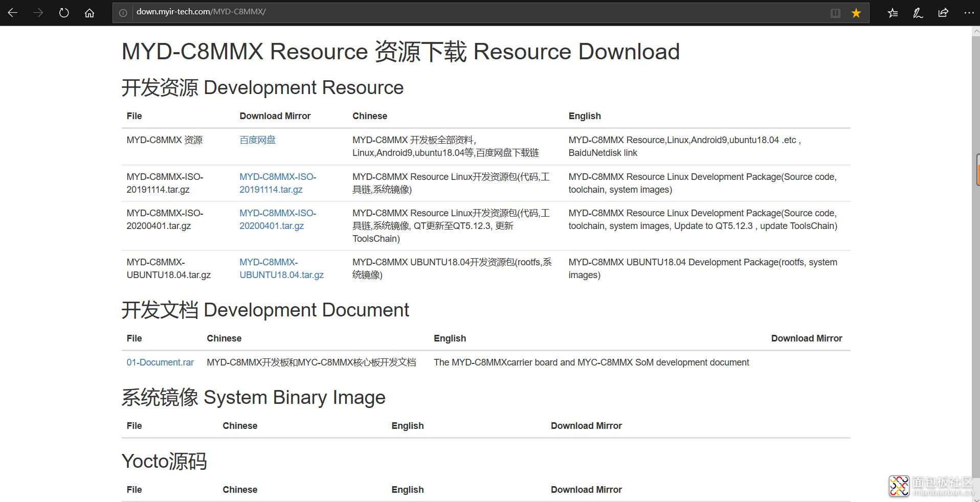Click the SoM development document English description
The width and height of the screenshot is (980, 502).
(x=591, y=362)
